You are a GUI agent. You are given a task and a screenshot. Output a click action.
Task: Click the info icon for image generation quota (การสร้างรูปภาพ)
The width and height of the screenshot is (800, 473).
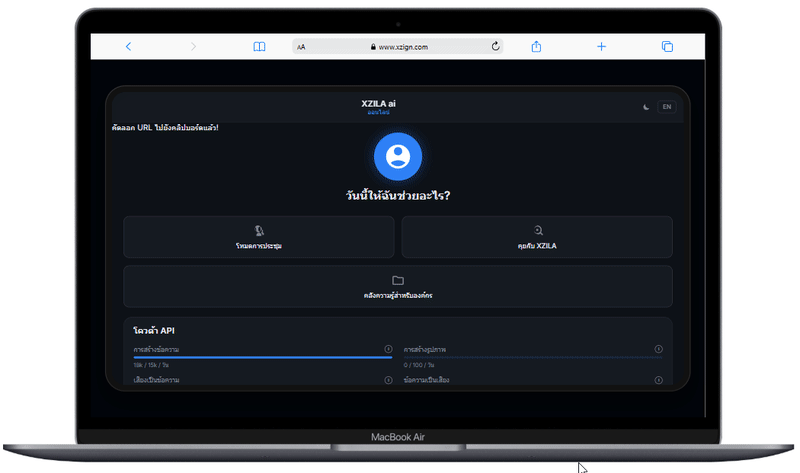pos(659,349)
